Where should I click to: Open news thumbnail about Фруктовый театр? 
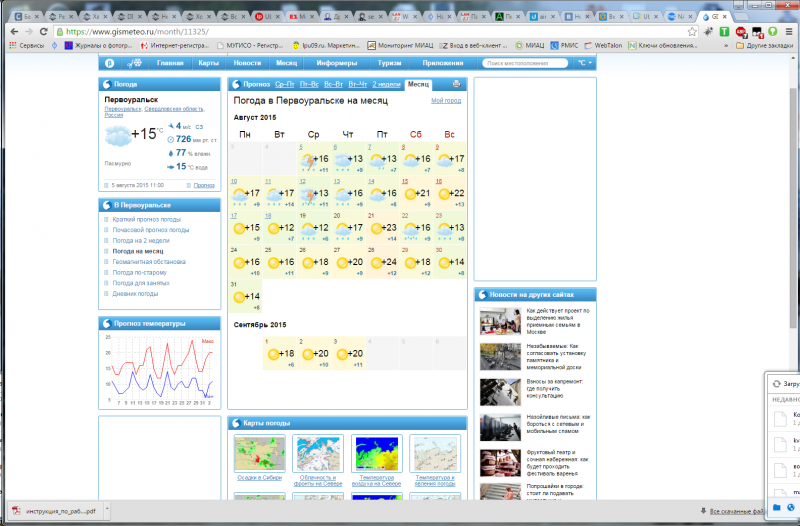pyautogui.click(x=500, y=463)
